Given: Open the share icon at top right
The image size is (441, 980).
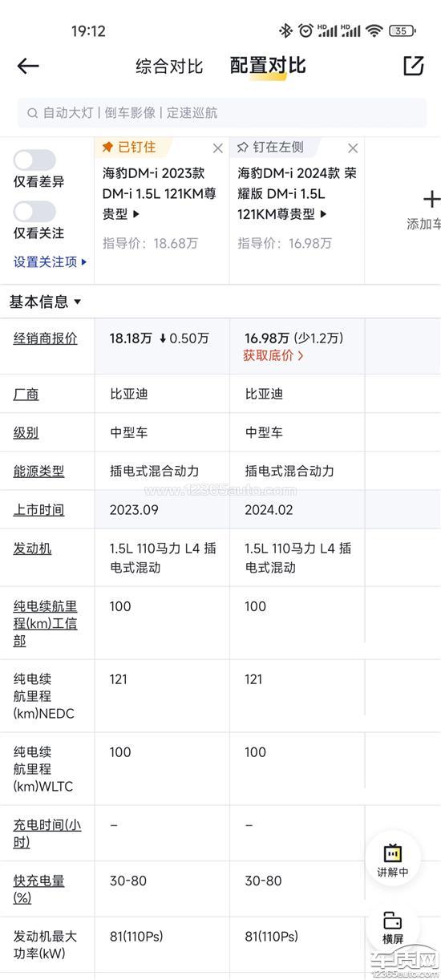Looking at the screenshot, I should (413, 66).
